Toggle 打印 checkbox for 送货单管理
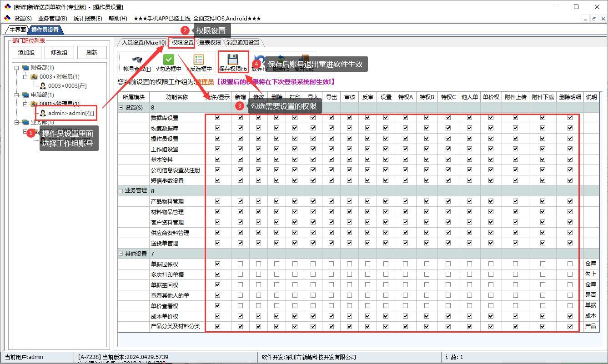 (295, 243)
